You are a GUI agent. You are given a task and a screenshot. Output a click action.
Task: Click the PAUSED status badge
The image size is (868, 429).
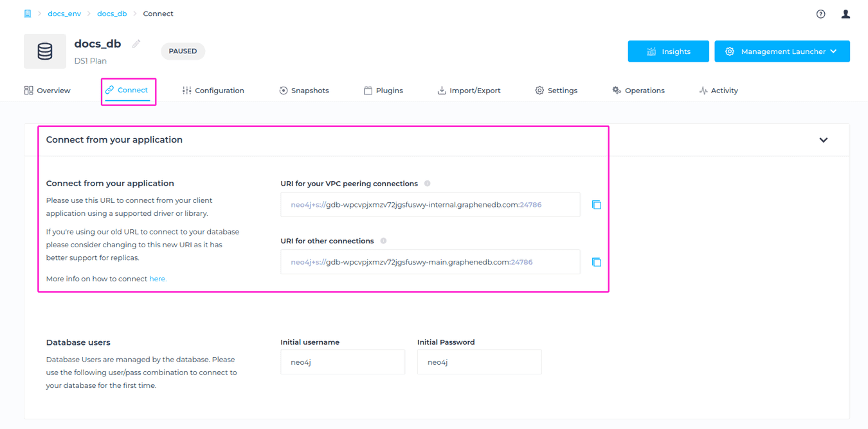pyautogui.click(x=183, y=51)
